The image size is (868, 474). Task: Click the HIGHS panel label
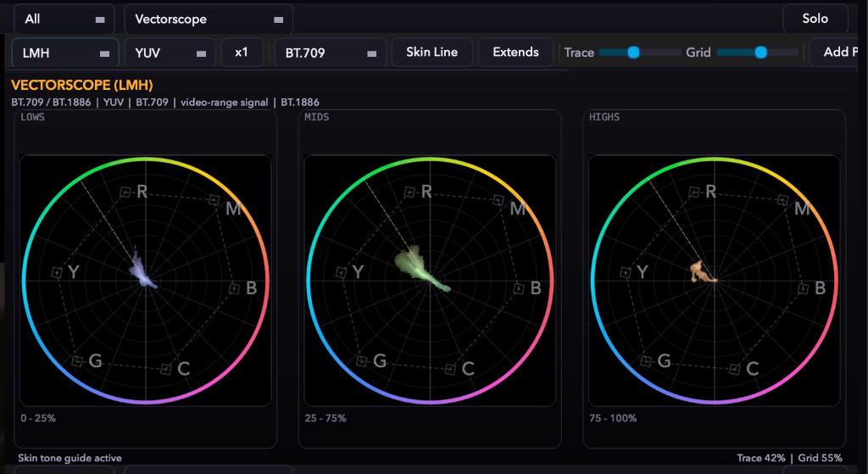point(604,117)
